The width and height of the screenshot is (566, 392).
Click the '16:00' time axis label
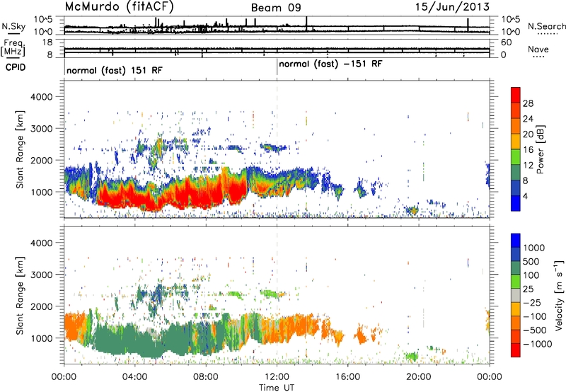(x=348, y=377)
